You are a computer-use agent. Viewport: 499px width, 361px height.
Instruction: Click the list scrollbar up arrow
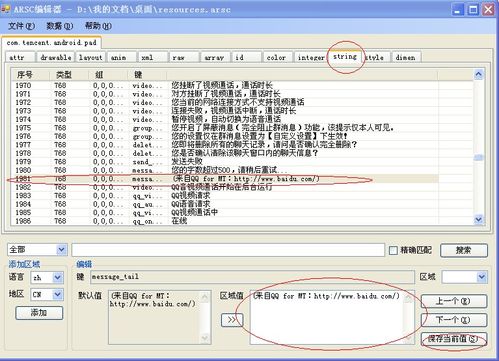point(479,74)
